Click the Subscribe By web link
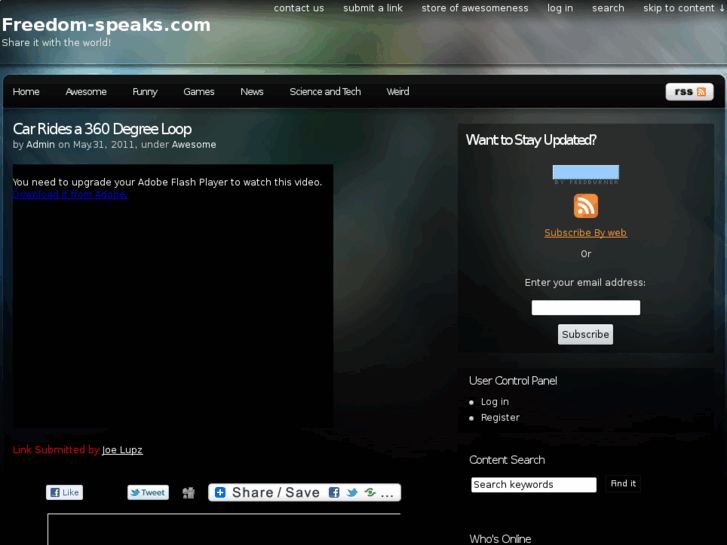The width and height of the screenshot is (727, 545). pyautogui.click(x=586, y=233)
